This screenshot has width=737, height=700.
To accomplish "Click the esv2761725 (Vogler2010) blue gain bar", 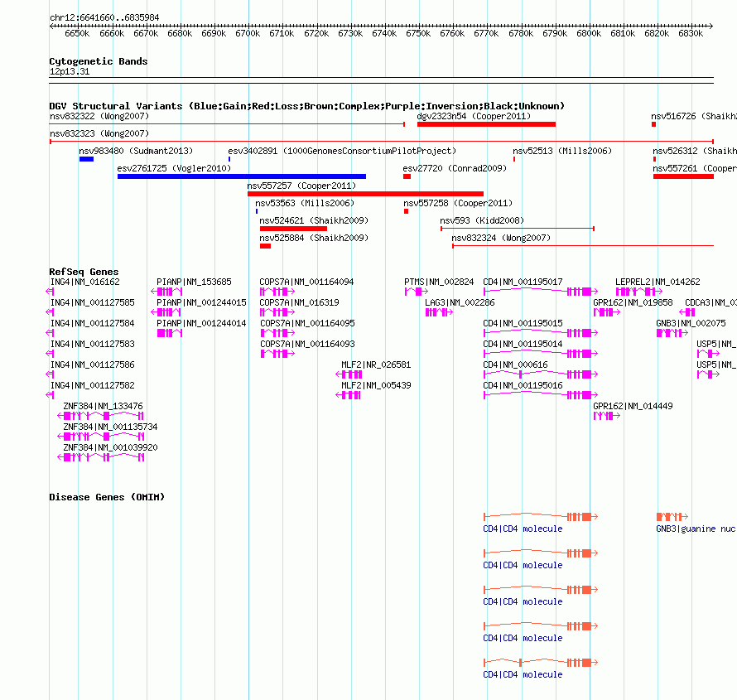I will (242, 176).
